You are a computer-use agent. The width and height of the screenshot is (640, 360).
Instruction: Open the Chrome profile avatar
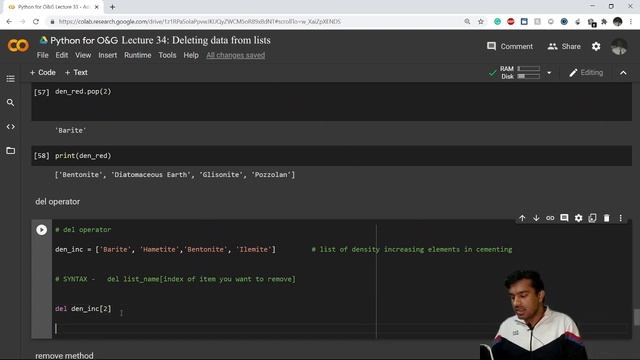618,22
